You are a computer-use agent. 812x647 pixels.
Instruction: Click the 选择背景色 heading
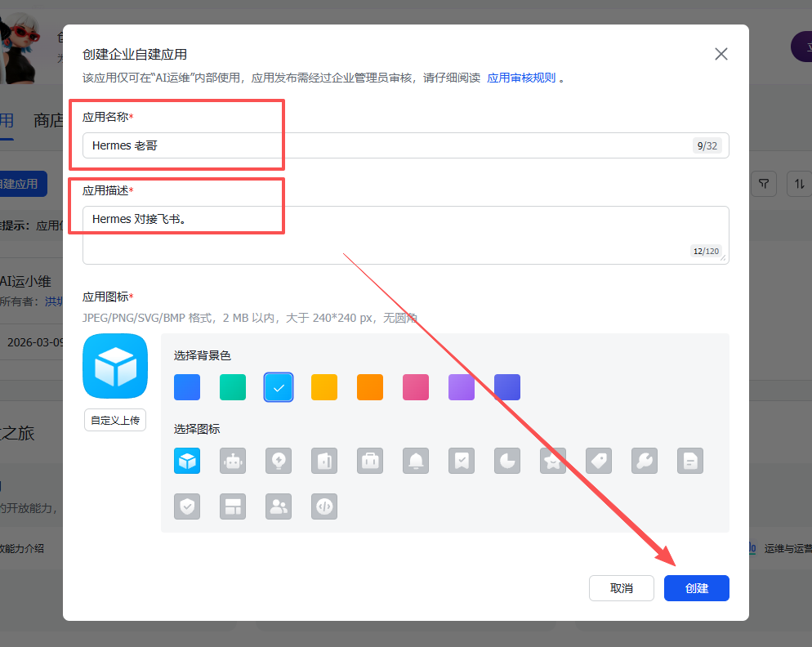pyautogui.click(x=202, y=355)
